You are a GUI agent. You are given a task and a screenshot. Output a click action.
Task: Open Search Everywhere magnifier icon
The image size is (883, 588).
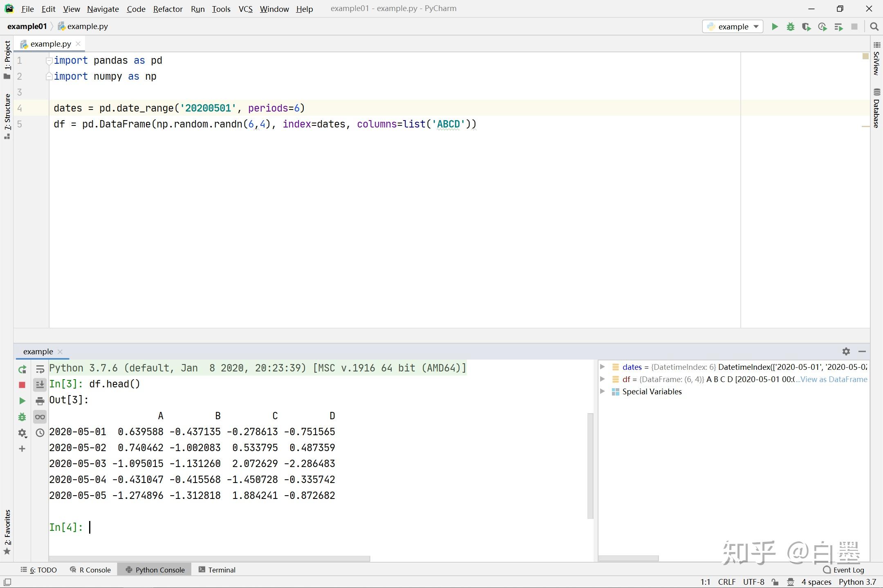point(874,27)
